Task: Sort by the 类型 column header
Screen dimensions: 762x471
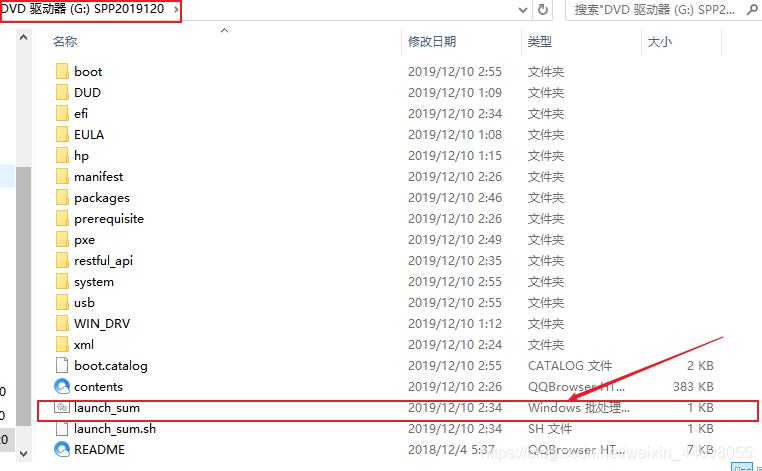Action: [540, 42]
